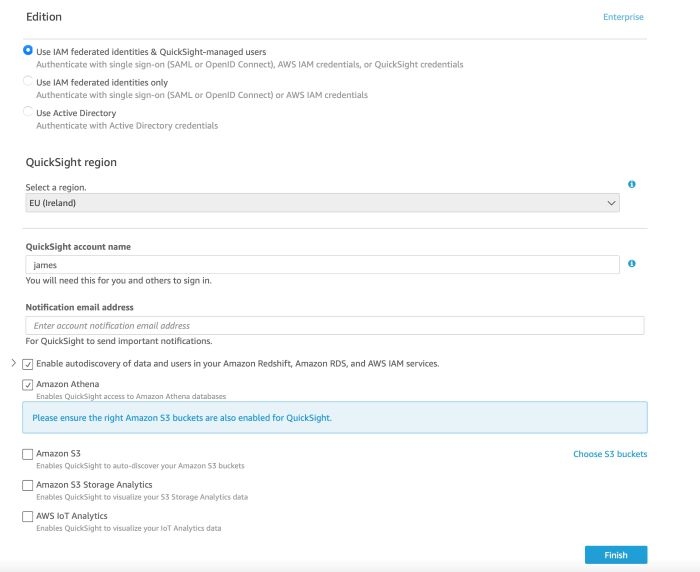Click the Finish button
Viewport: 700px width, 572px height.
click(616, 555)
